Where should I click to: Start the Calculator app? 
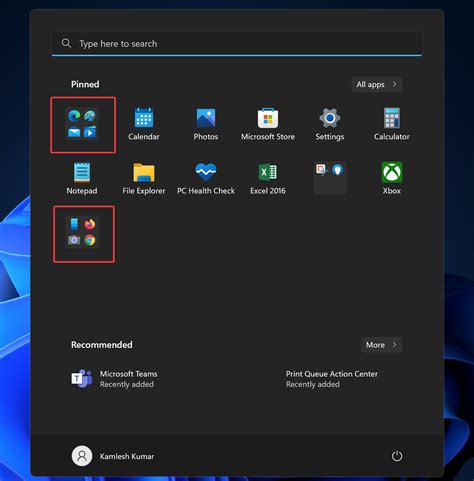click(x=392, y=124)
